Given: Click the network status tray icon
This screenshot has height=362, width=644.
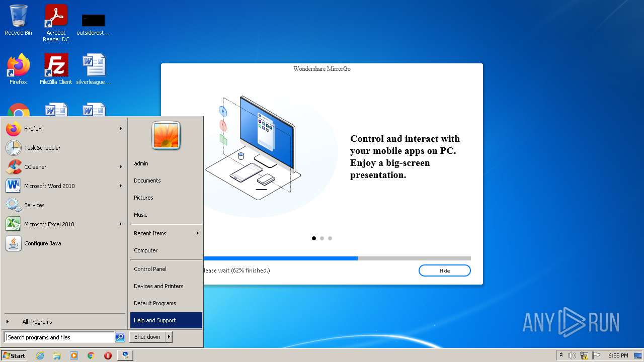Looking at the screenshot, I should point(584,355).
